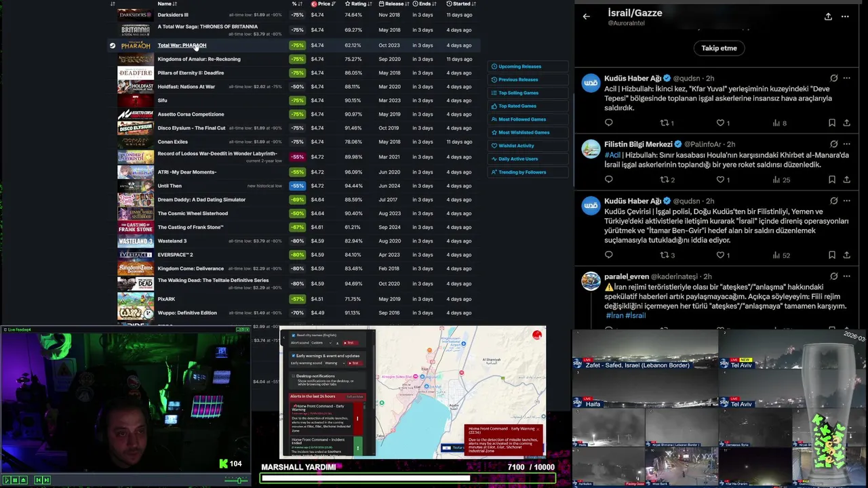Like the Filistin Bilgi Merkezi post
The width and height of the screenshot is (868, 488).
(723, 180)
